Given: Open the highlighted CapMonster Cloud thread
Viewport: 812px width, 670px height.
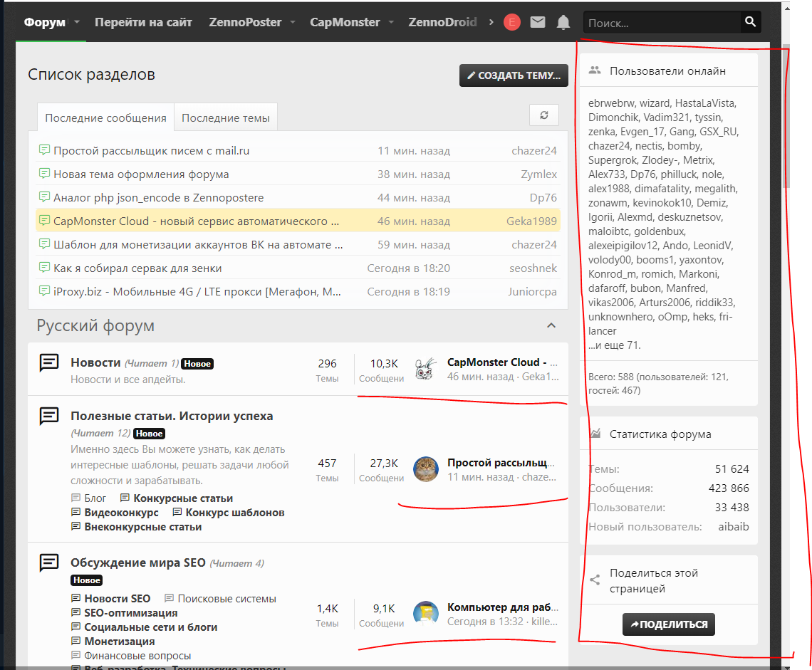Looking at the screenshot, I should coord(197,221).
